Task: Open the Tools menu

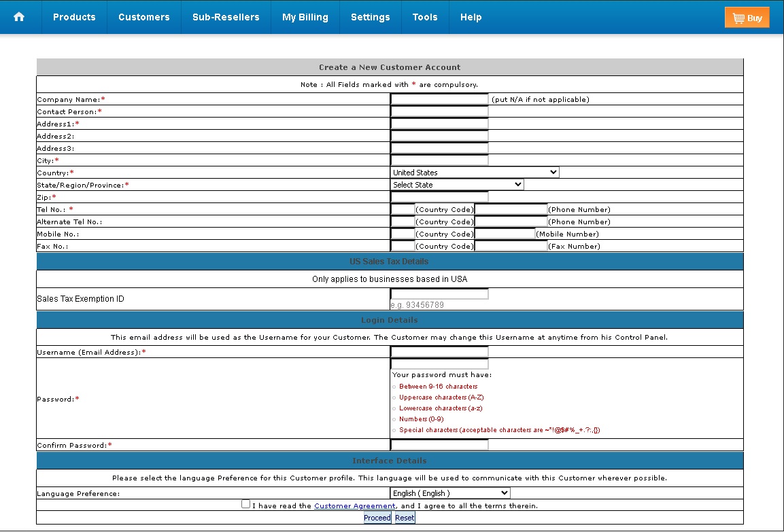Action: pyautogui.click(x=425, y=17)
